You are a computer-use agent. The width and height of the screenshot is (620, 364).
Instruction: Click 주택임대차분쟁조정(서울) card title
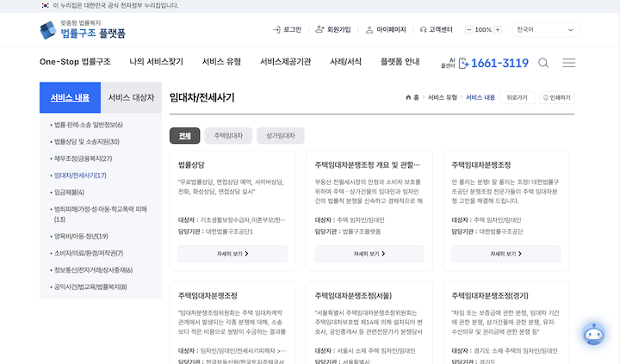(x=354, y=296)
